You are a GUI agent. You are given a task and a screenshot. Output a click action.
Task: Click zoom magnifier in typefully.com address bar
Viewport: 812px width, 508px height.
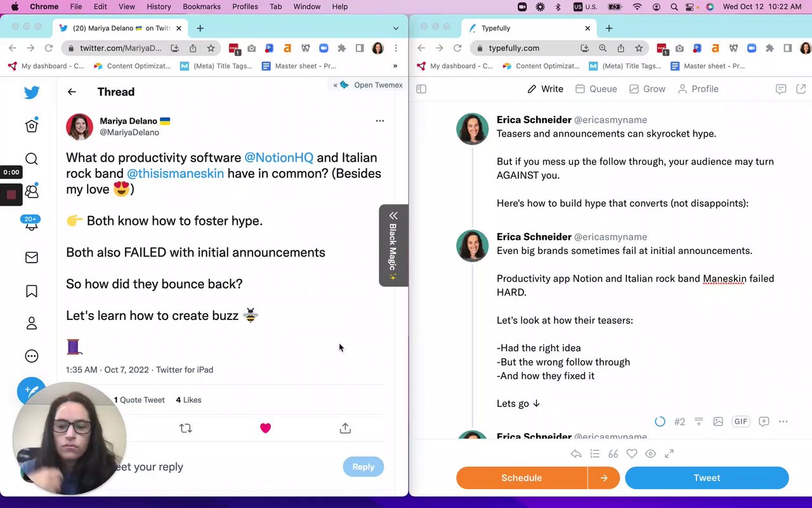pyautogui.click(x=603, y=48)
